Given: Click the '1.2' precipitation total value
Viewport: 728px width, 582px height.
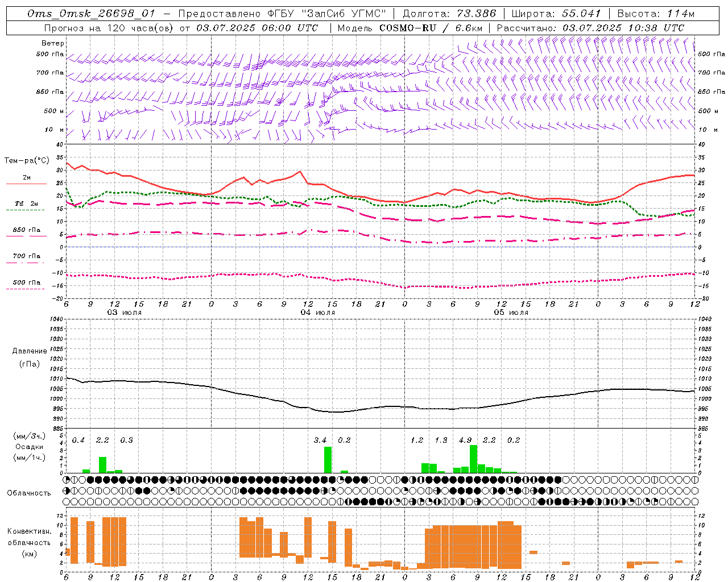Looking at the screenshot, I should tap(417, 440).
